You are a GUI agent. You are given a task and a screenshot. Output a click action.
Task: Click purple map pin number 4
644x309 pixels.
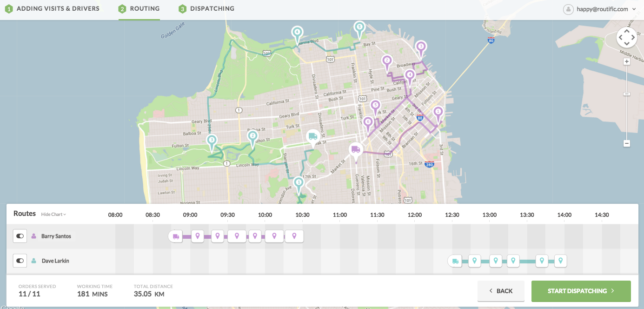[x=409, y=77]
